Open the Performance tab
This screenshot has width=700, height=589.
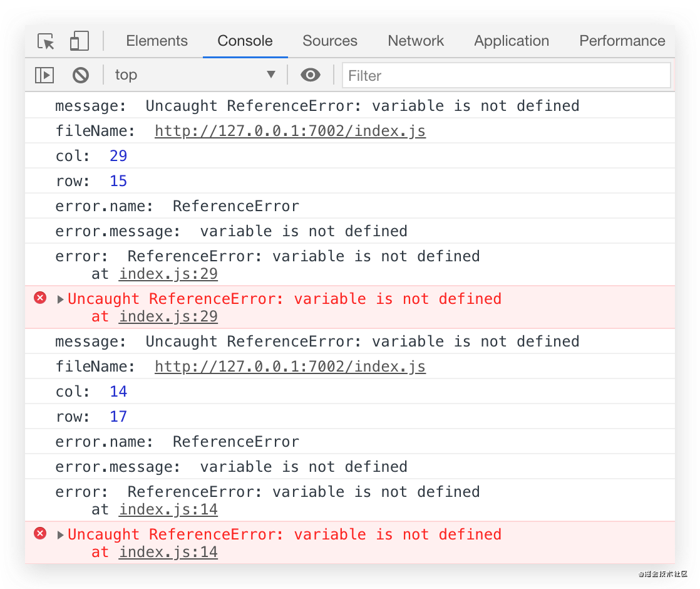[x=622, y=41]
